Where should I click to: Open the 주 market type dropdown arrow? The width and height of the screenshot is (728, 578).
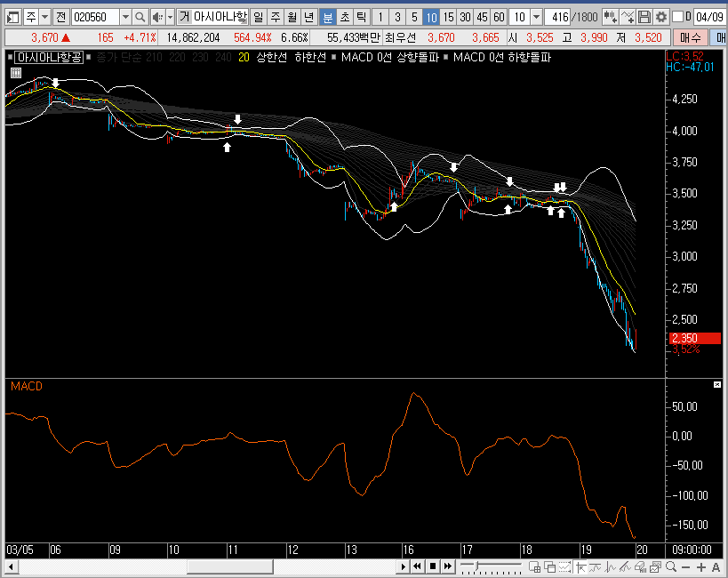(44, 18)
